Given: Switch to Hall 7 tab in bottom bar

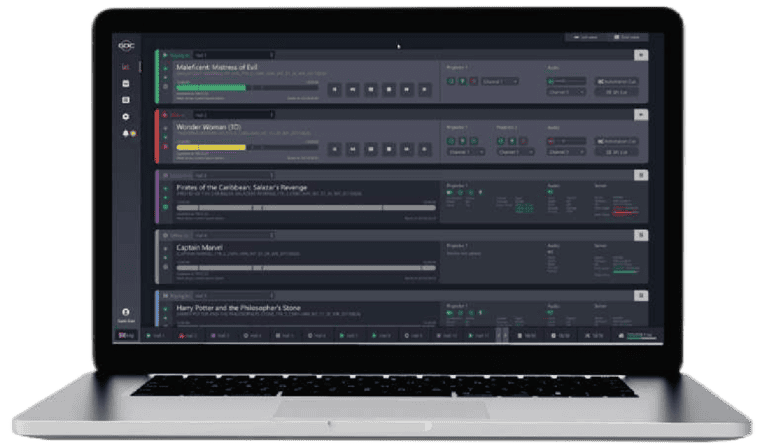Looking at the screenshot, I should (349, 336).
